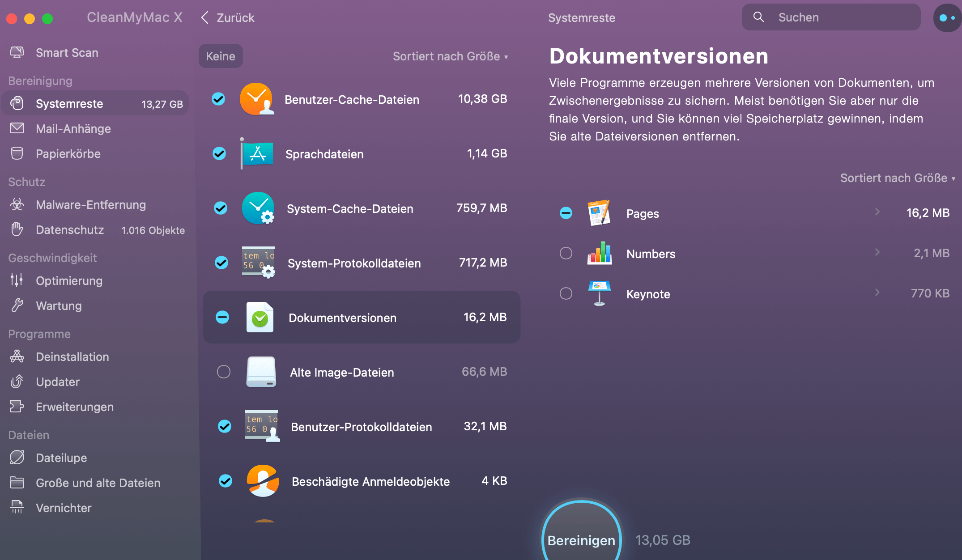Open detail pane Sortiert nach Größe dropdown

coord(898,178)
